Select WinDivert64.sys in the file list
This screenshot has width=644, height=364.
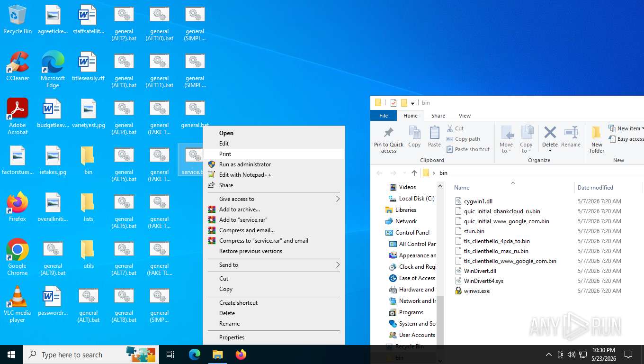coord(479,281)
